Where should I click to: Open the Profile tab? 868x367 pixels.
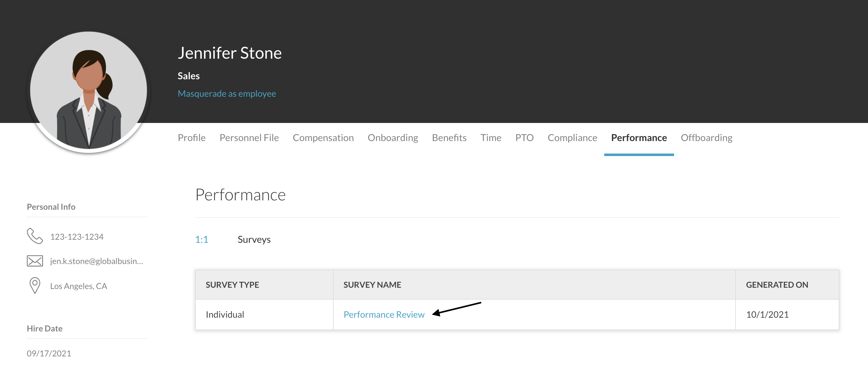pos(191,138)
